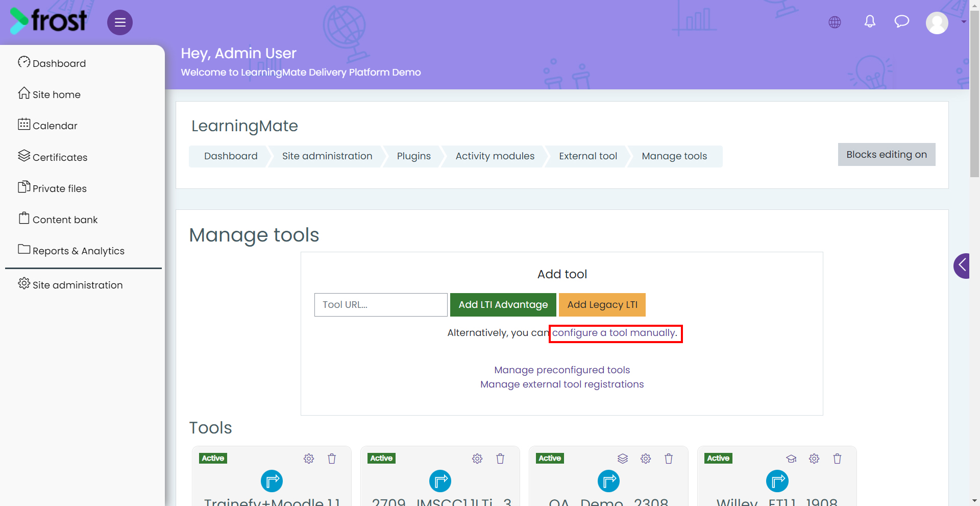This screenshot has width=980, height=506.
Task: Open Manage preconfigured tools link
Action: click(x=562, y=370)
